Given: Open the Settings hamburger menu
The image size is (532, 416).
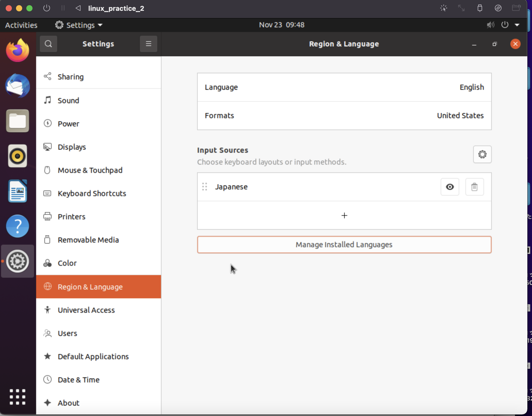Looking at the screenshot, I should click(x=148, y=44).
